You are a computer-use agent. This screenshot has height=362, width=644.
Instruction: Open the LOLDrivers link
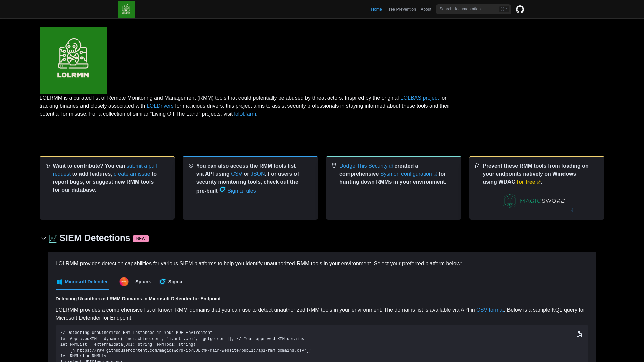pyautogui.click(x=160, y=106)
